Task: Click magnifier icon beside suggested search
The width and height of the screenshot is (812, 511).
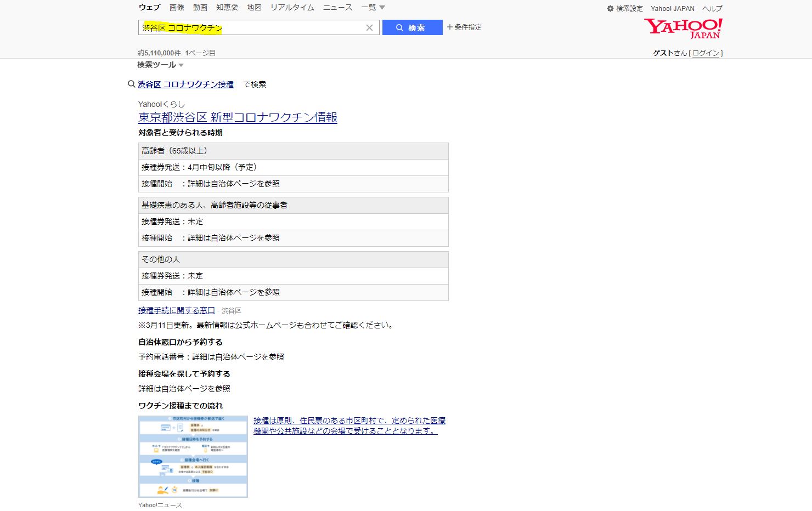Action: 131,84
